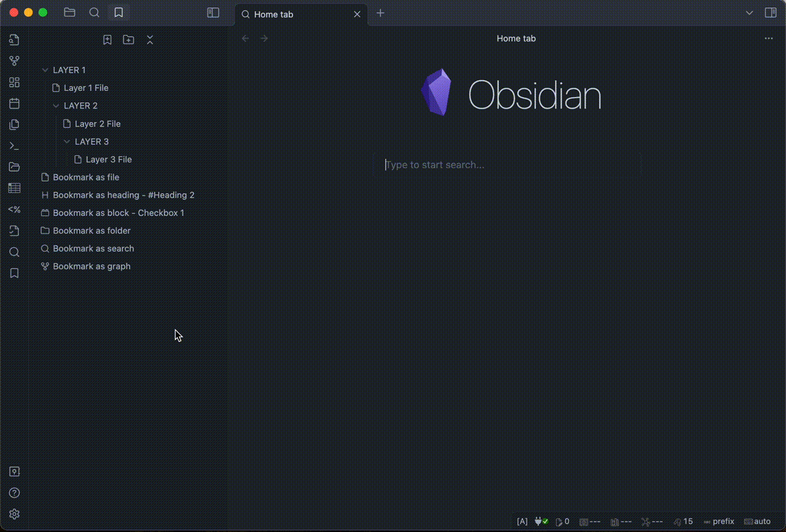Viewport: 786px width, 532px height.
Task: Click the magnifier icon in left ribbon
Action: [x=14, y=252]
